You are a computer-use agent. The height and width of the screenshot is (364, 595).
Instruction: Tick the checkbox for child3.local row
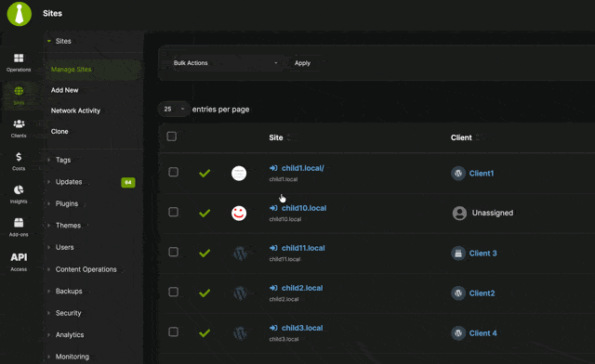pyautogui.click(x=174, y=332)
